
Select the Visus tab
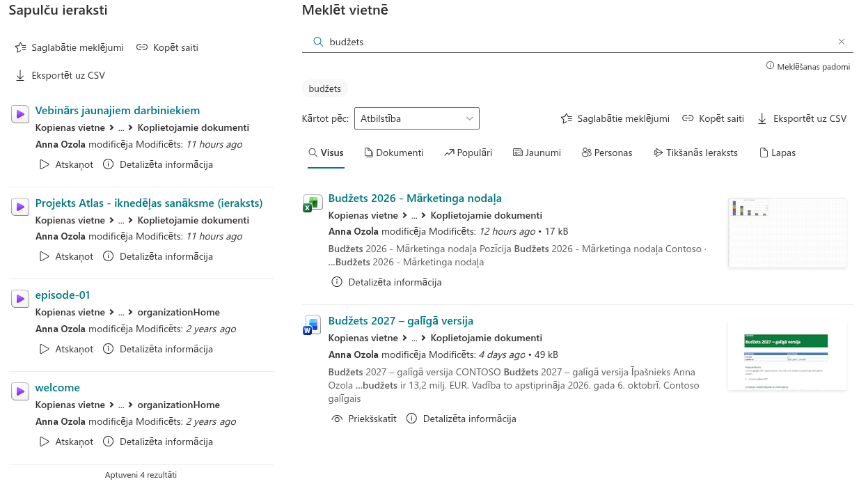tap(326, 153)
